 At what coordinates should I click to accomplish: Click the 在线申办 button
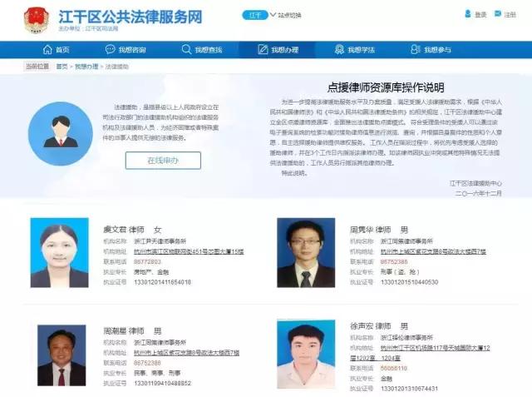pyautogui.click(x=163, y=161)
